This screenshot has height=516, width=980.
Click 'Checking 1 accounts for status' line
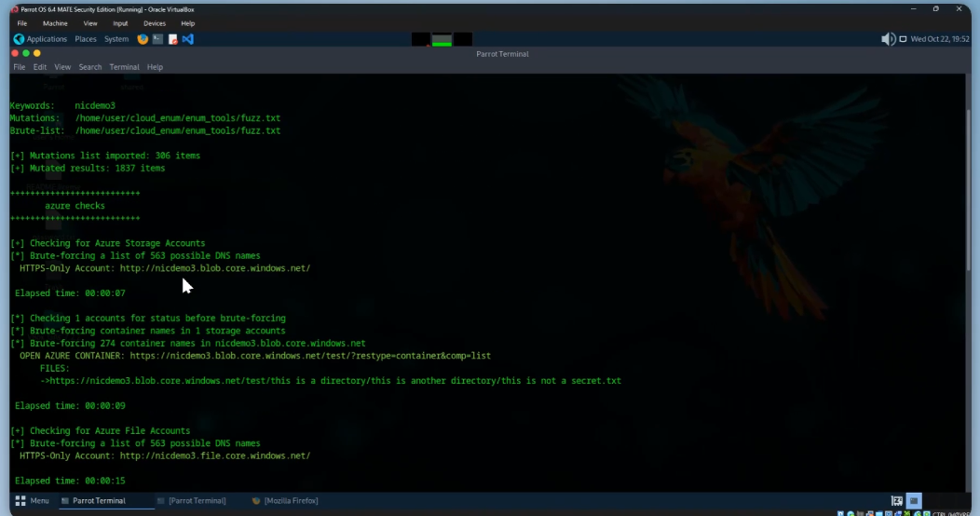coord(147,318)
